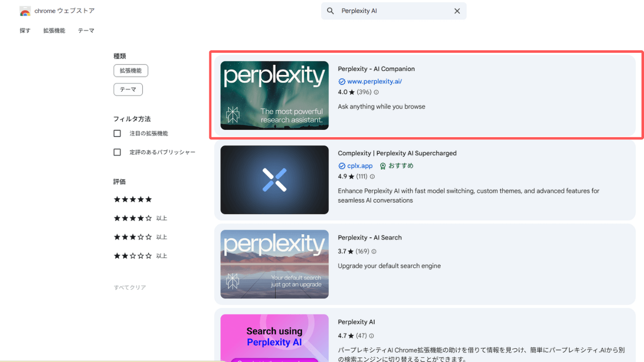Click the すべてクリア link
The width and height of the screenshot is (644, 362).
(130, 288)
